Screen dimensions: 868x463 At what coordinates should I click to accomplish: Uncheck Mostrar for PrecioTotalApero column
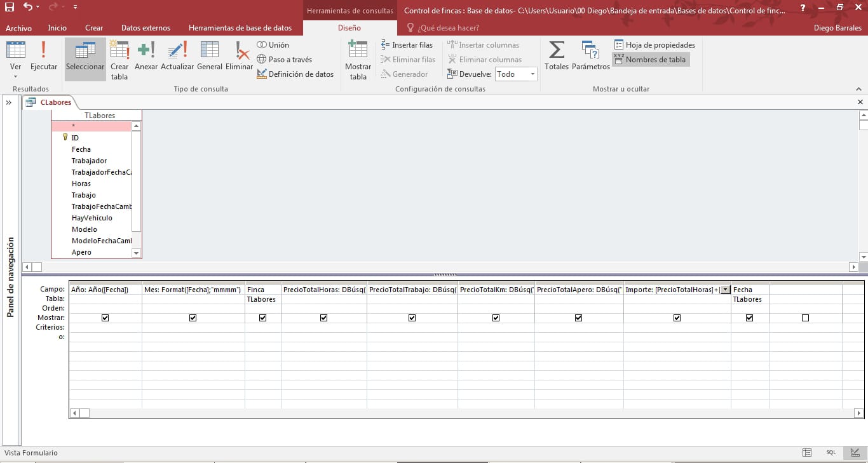579,318
